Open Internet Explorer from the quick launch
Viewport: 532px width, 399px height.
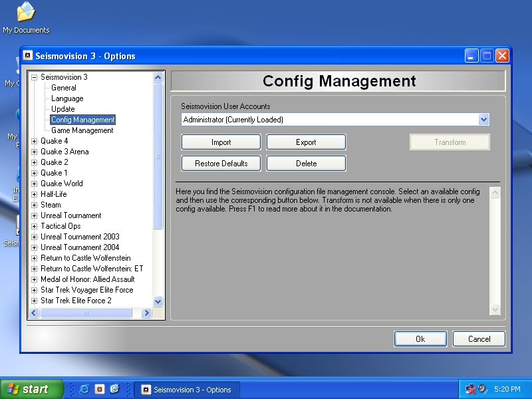click(x=84, y=389)
